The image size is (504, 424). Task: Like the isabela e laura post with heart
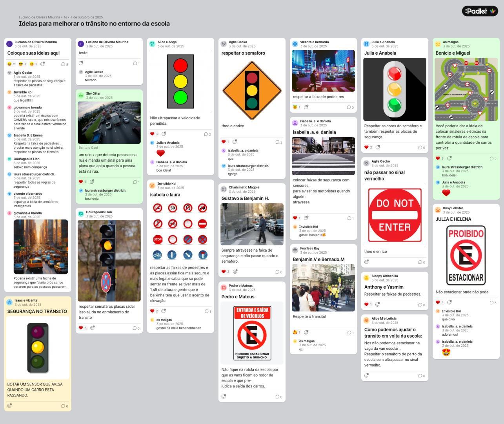tap(153, 311)
